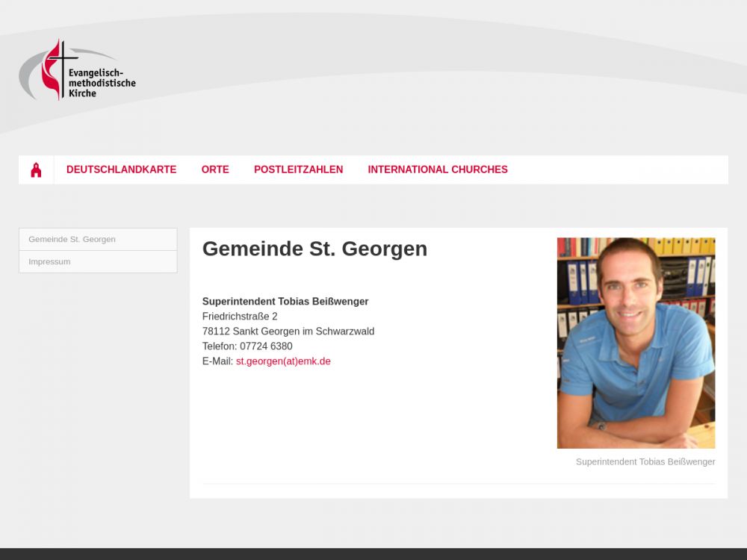Open the Orte menu item

(x=215, y=169)
